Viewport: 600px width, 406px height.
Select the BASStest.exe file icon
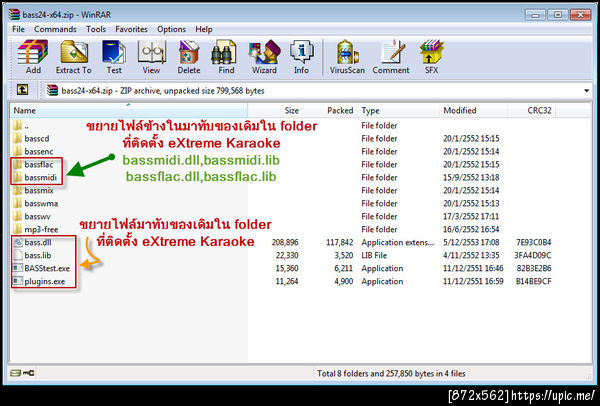[x=18, y=268]
